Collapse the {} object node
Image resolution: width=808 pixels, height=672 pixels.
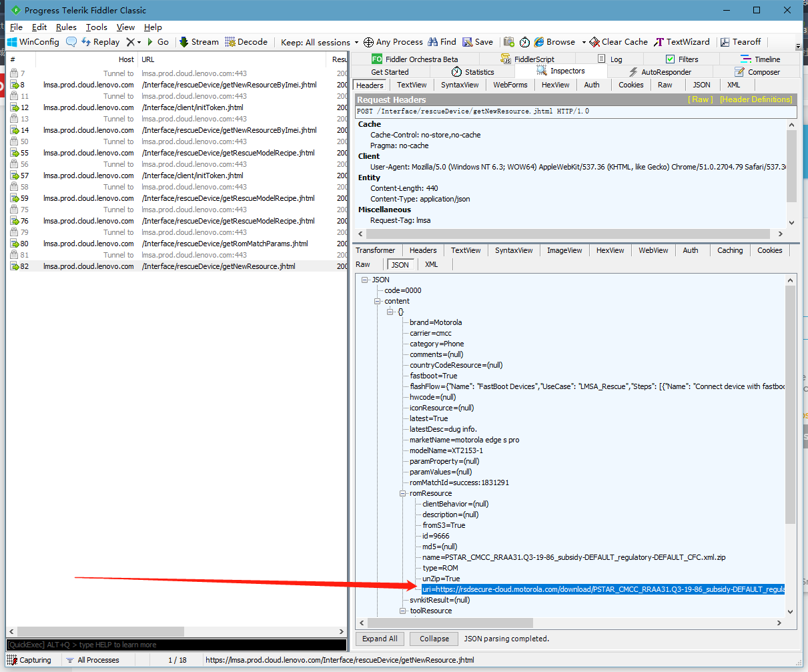click(x=390, y=312)
